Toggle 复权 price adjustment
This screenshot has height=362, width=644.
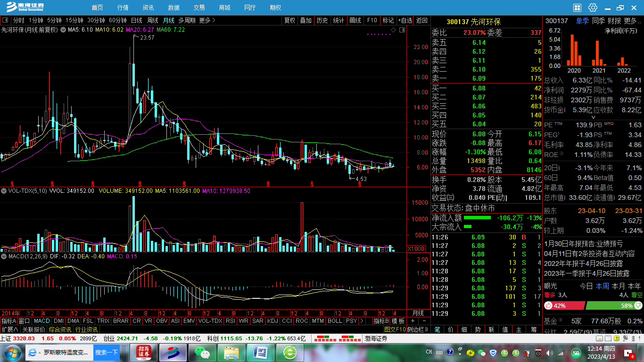[x=289, y=20]
